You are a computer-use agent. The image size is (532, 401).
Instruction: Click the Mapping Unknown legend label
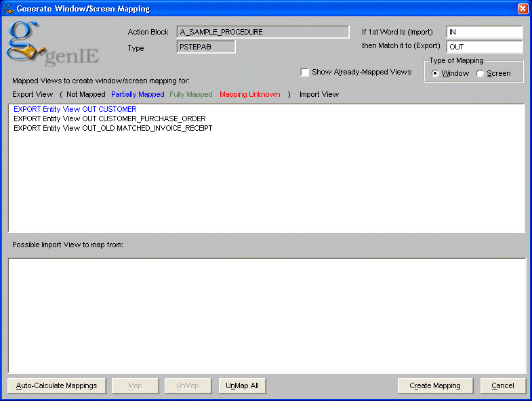tap(249, 95)
